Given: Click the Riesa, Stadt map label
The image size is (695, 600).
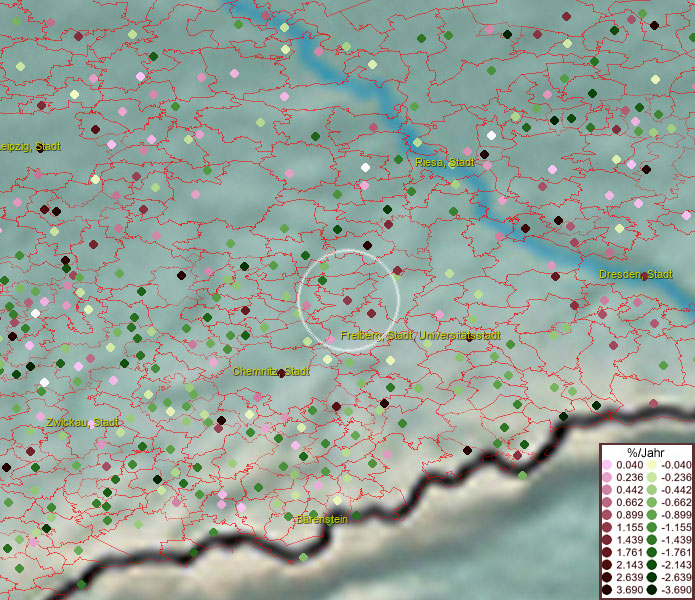Looking at the screenshot, I should click(x=445, y=163).
